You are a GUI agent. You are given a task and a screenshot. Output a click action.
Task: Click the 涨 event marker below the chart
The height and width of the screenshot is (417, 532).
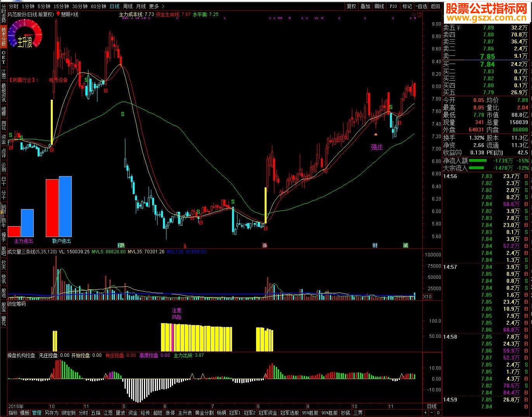coord(265,245)
